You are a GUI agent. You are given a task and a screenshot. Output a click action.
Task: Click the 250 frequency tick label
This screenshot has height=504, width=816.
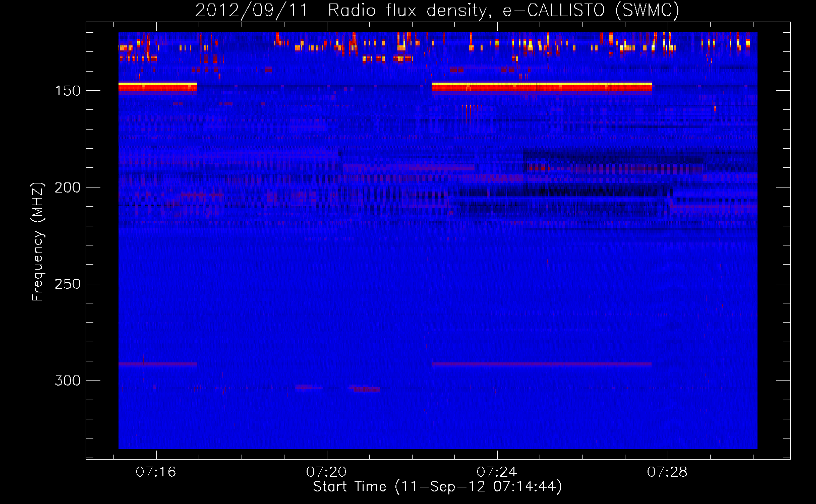(x=68, y=284)
